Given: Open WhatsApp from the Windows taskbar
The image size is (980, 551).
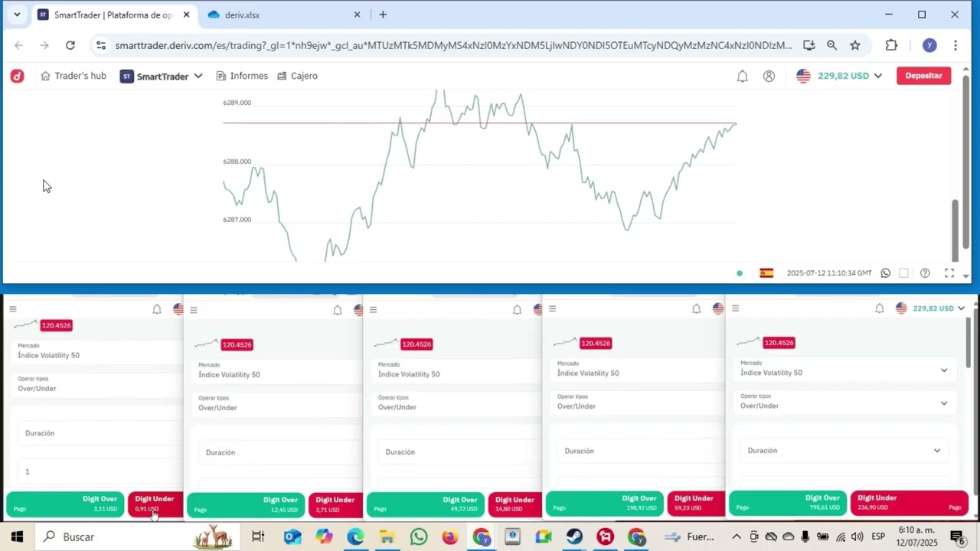Looking at the screenshot, I should 418,537.
